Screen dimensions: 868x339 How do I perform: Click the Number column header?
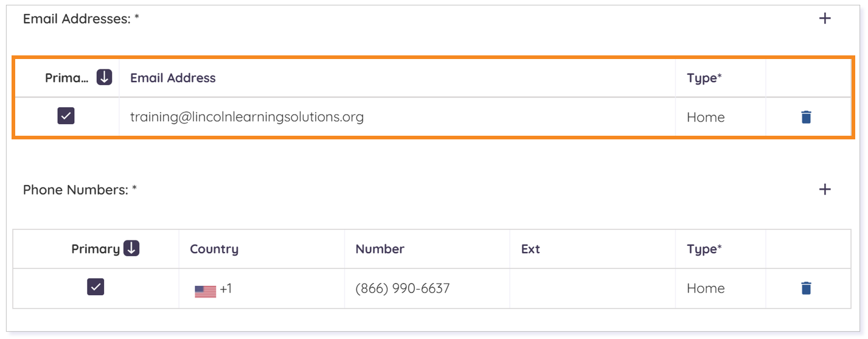click(380, 249)
